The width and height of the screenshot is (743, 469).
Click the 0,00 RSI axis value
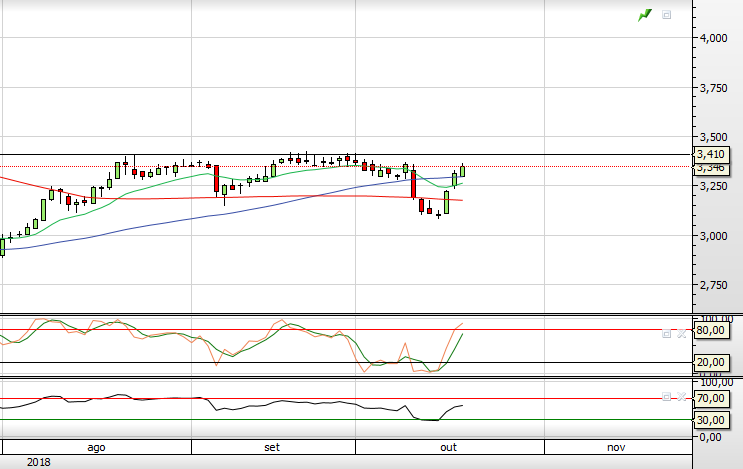pos(710,437)
